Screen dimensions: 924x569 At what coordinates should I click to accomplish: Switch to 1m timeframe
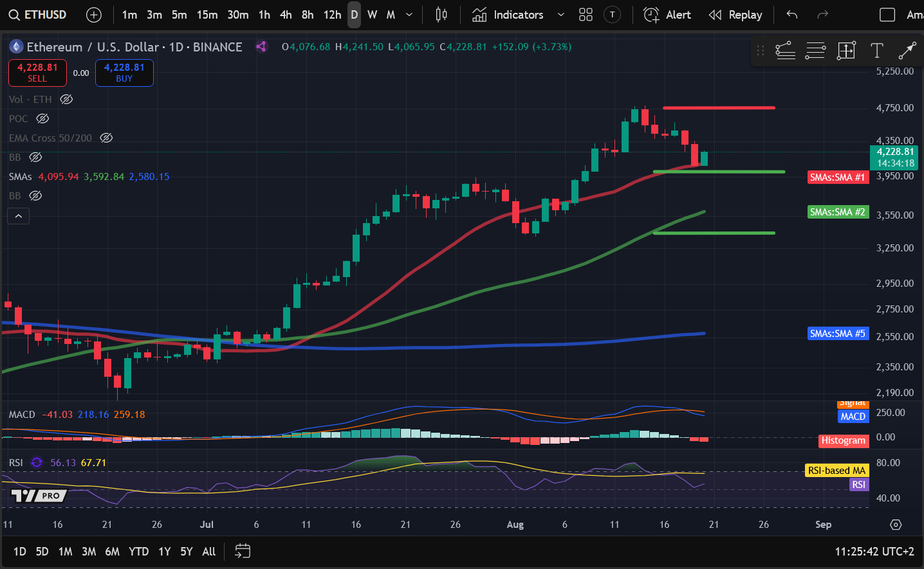[x=129, y=15]
